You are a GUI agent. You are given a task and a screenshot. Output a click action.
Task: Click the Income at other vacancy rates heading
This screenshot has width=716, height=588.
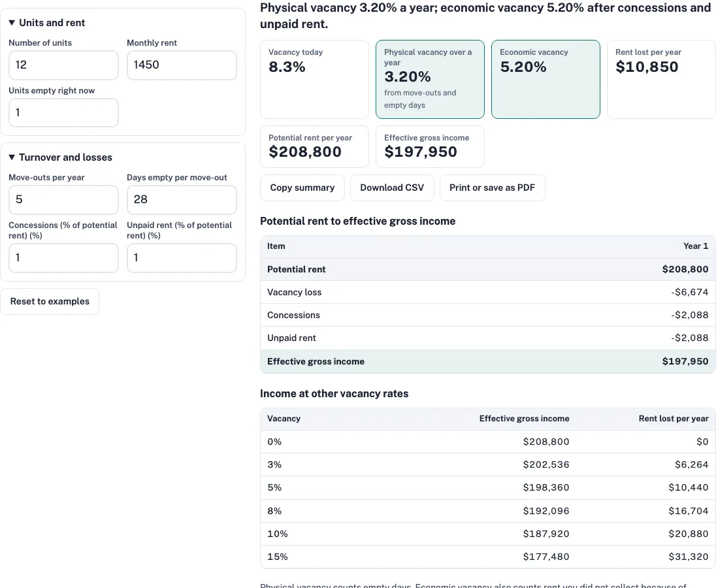[x=334, y=393]
